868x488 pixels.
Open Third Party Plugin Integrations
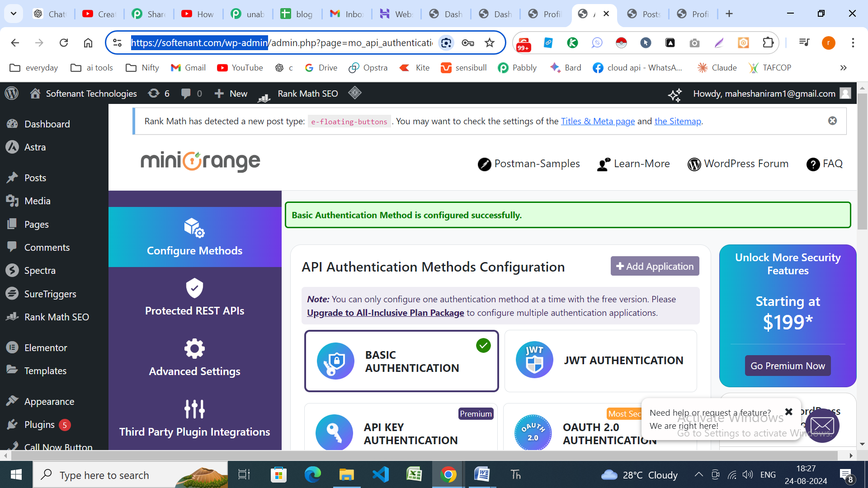click(195, 418)
